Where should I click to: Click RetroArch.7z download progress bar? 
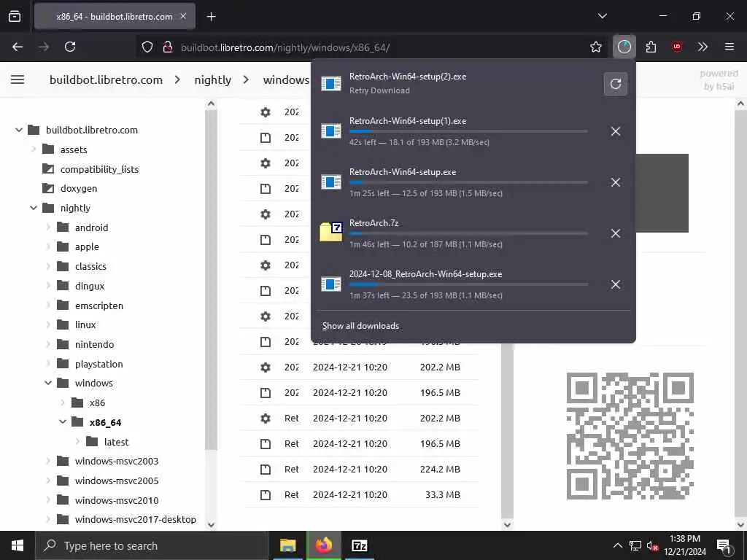point(468,233)
